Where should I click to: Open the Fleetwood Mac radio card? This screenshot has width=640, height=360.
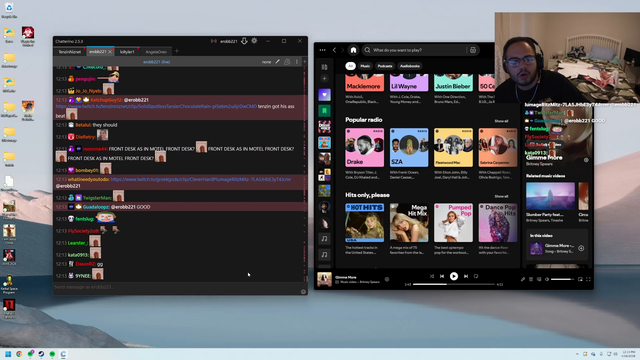[453, 147]
